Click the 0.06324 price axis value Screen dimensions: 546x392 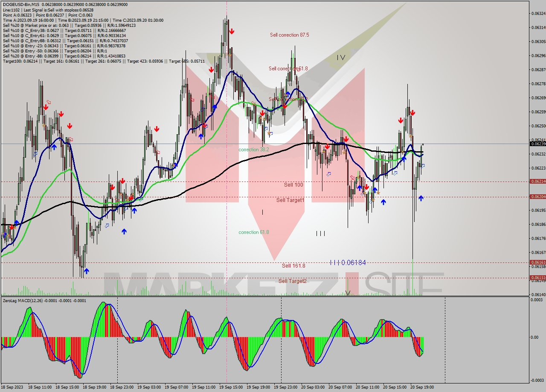(x=538, y=14)
